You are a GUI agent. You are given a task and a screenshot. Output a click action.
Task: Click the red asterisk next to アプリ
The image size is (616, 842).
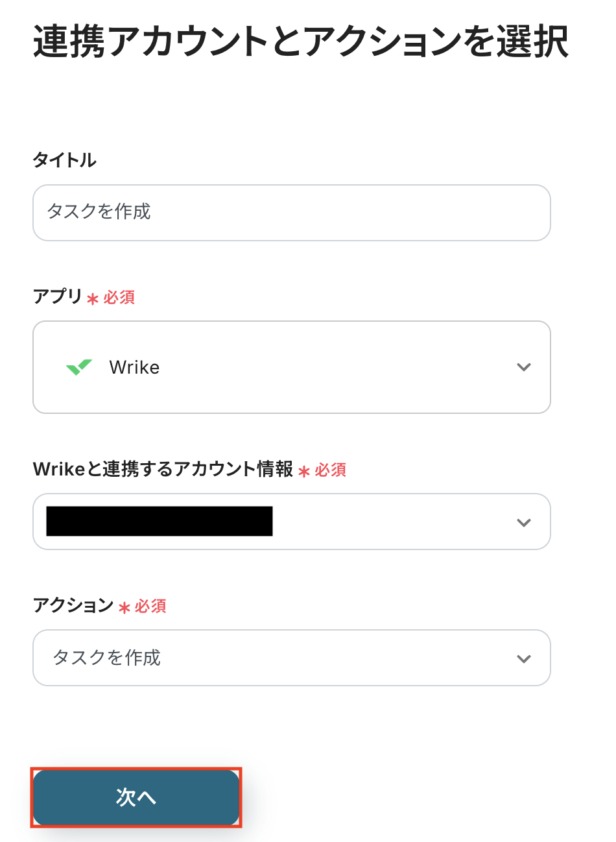pyautogui.click(x=93, y=299)
